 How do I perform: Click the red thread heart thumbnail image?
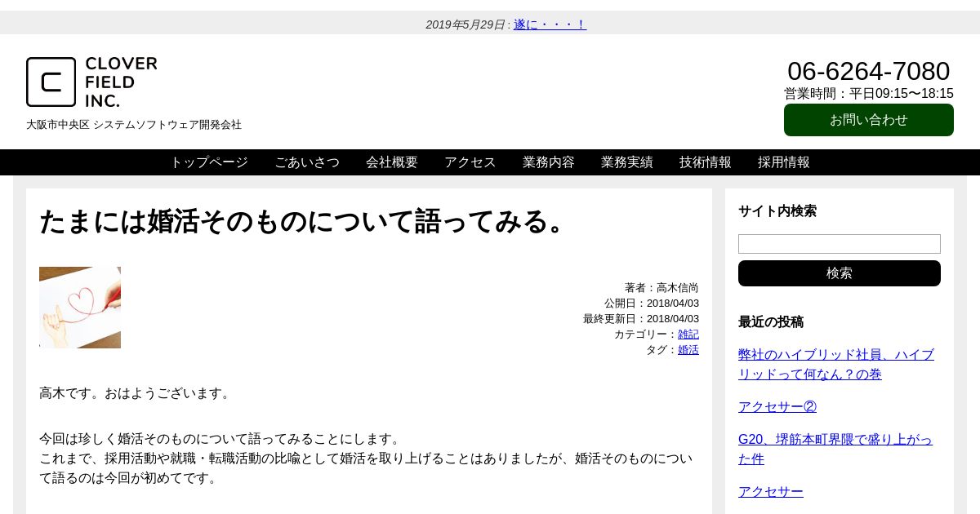click(x=80, y=308)
